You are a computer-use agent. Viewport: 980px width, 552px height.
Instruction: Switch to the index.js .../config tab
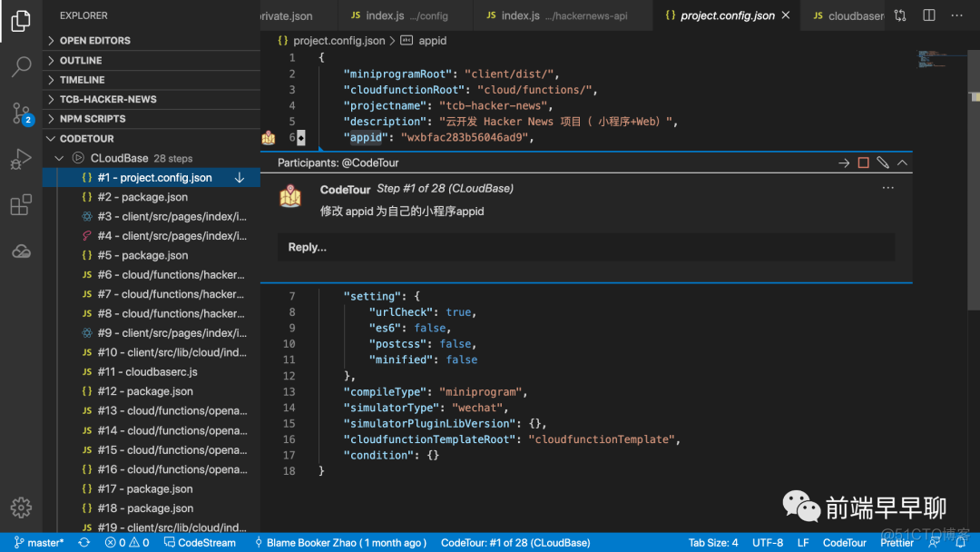tap(405, 15)
